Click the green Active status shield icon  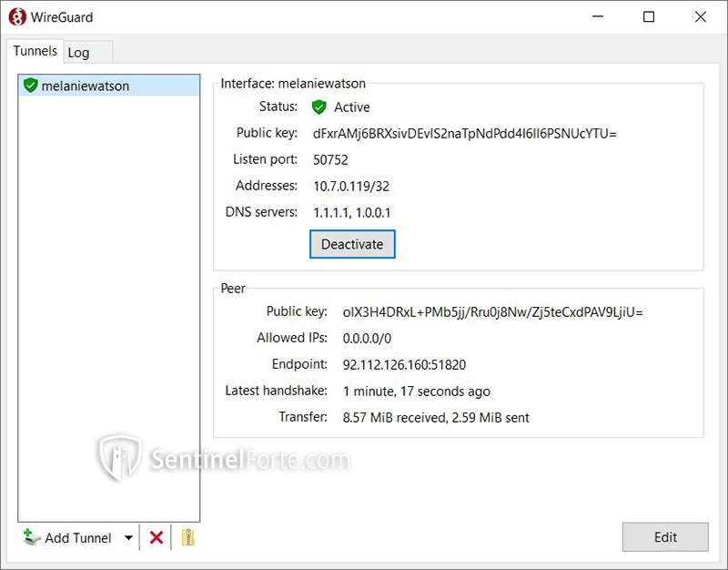pos(319,107)
